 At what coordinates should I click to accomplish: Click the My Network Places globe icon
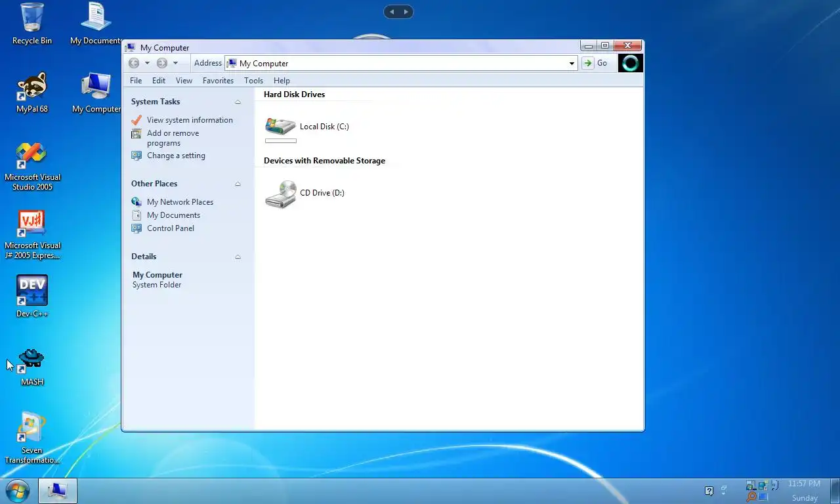136,202
